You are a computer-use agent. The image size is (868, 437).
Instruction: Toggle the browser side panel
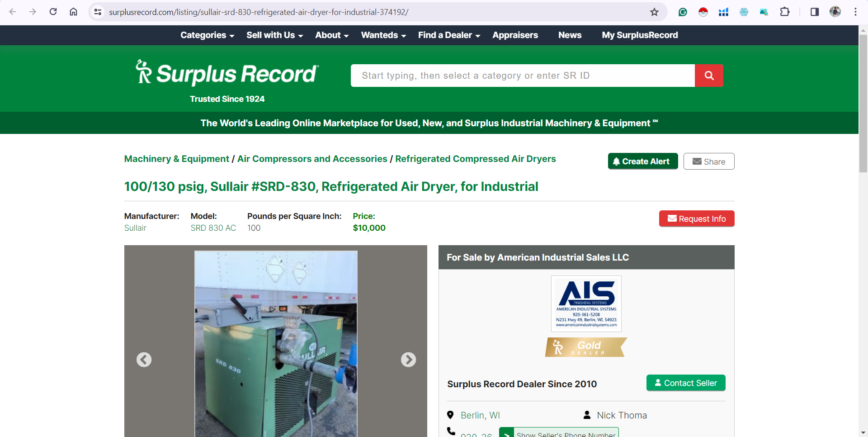(815, 12)
